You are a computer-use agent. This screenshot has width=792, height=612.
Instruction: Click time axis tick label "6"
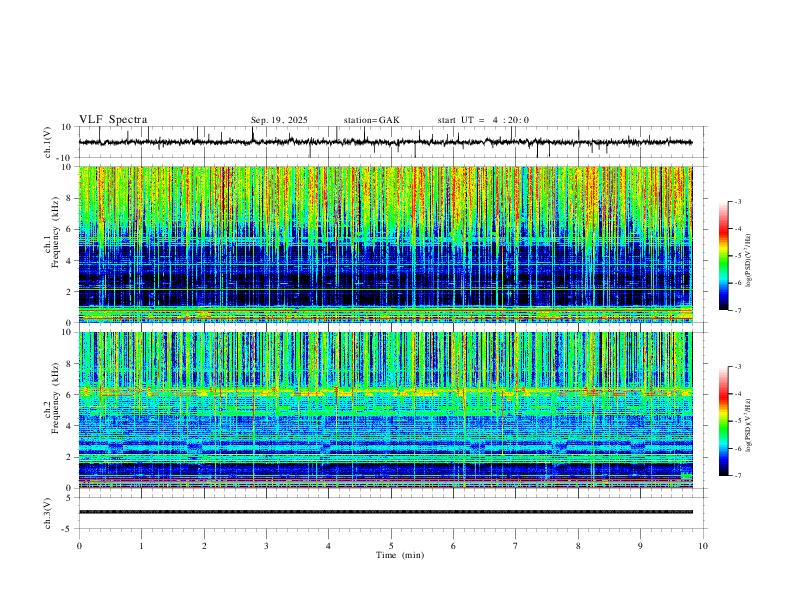453,546
